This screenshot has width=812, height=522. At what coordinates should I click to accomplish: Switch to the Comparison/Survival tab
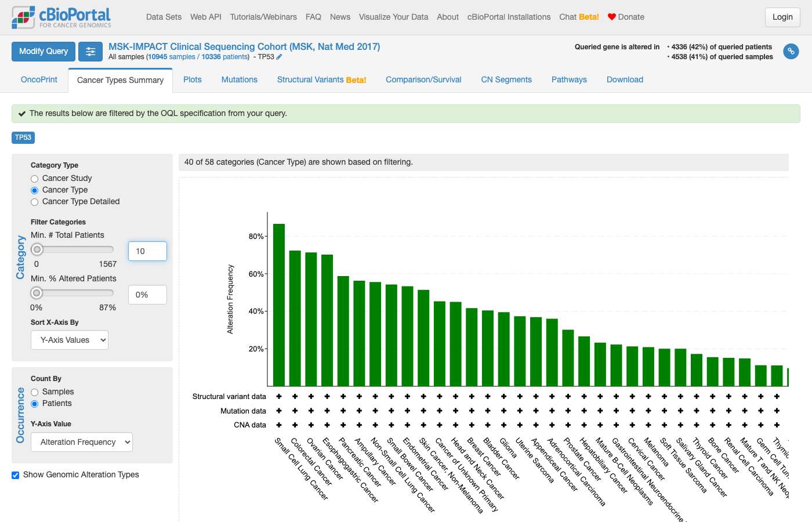pyautogui.click(x=423, y=79)
